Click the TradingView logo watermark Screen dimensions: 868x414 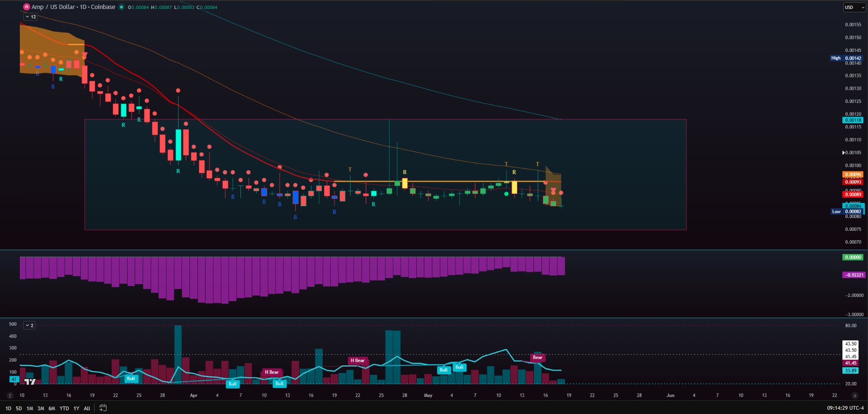(30, 381)
